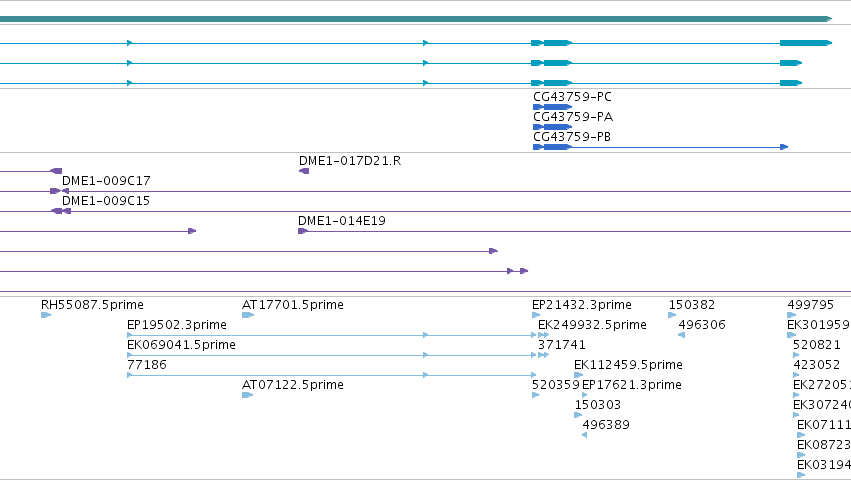Click the arrow glyph under AT17701.5prime
The height and width of the screenshot is (480, 851).
point(247,315)
